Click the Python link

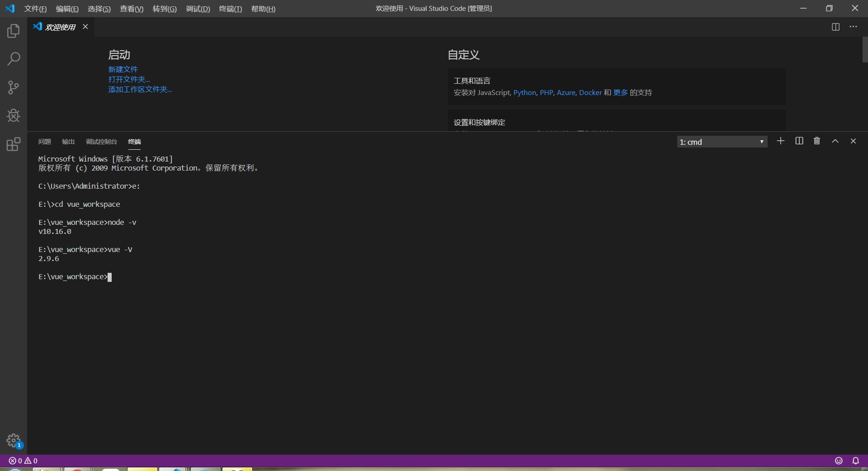coord(524,92)
